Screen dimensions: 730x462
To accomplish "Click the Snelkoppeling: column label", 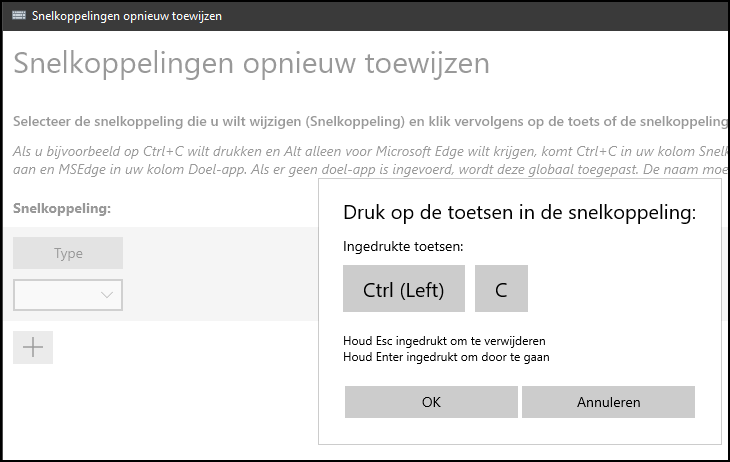I will point(62,208).
